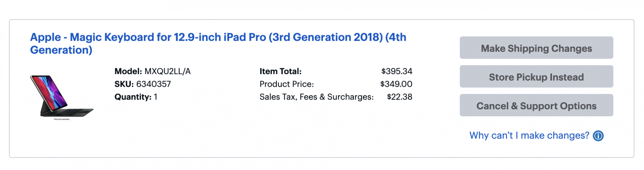The height and width of the screenshot is (170, 644).
Task: Click the Item Total amount $395.34
Action: point(397,71)
